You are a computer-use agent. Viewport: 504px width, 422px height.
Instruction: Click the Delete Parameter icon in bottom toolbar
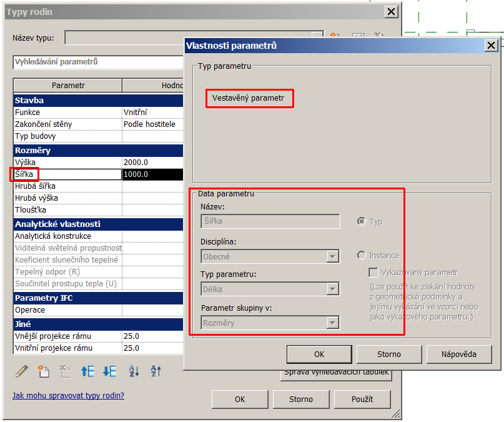point(65,371)
